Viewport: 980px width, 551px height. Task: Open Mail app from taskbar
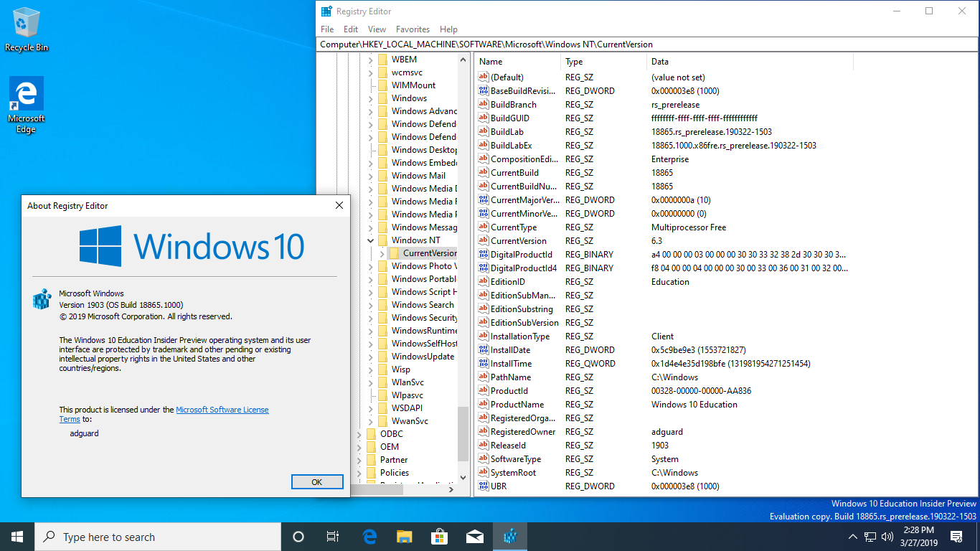click(x=474, y=537)
